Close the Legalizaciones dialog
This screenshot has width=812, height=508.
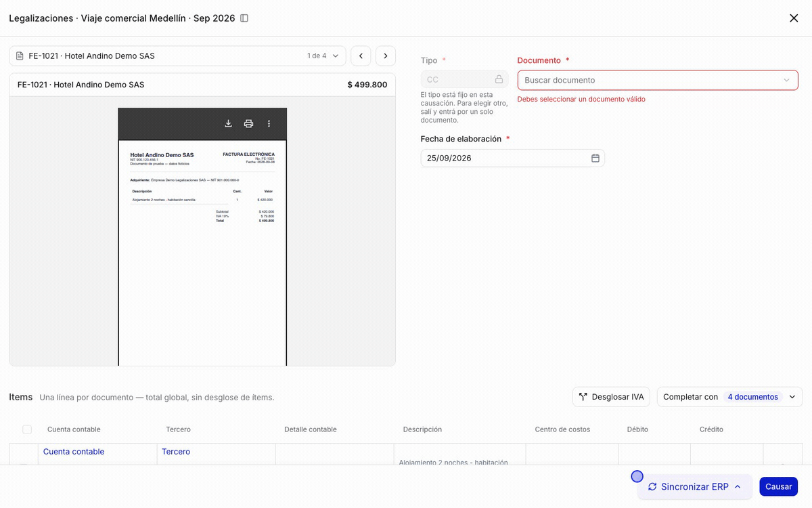(794, 18)
